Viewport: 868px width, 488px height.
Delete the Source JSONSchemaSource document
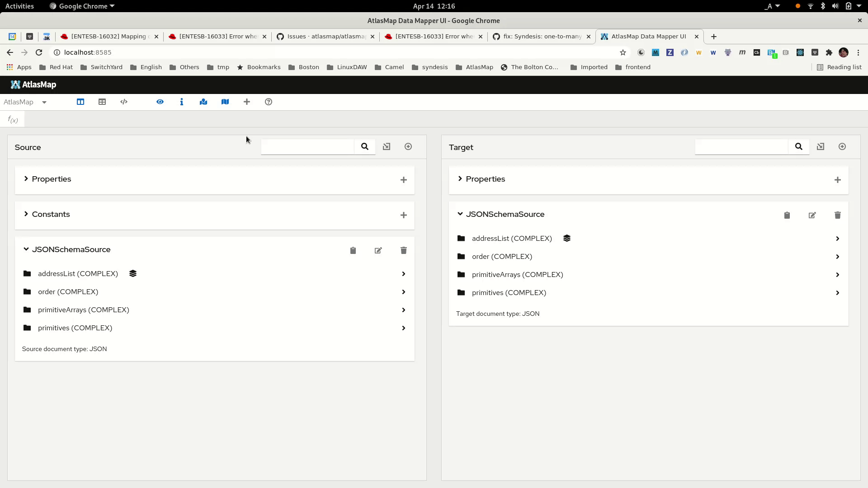(404, 250)
